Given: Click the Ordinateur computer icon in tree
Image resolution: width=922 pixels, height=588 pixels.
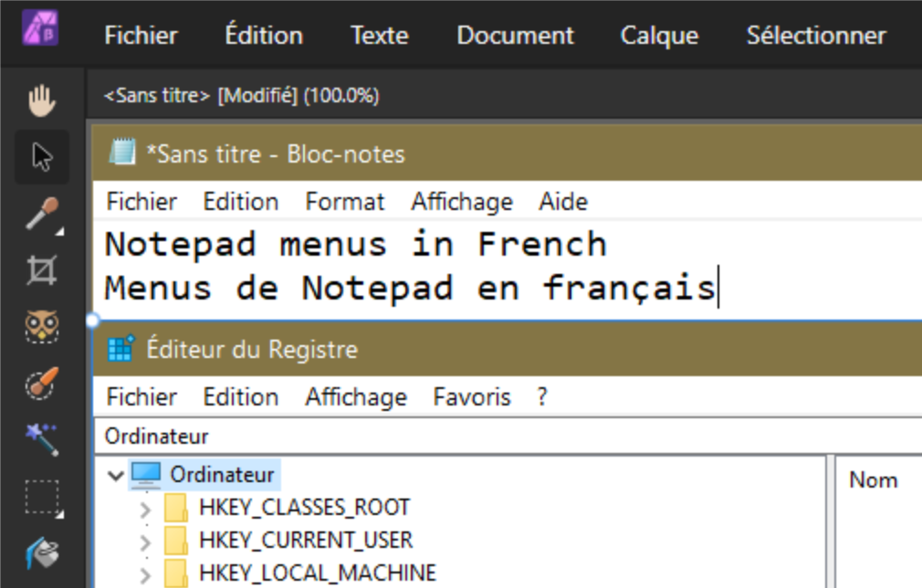Looking at the screenshot, I should pyautogui.click(x=146, y=475).
